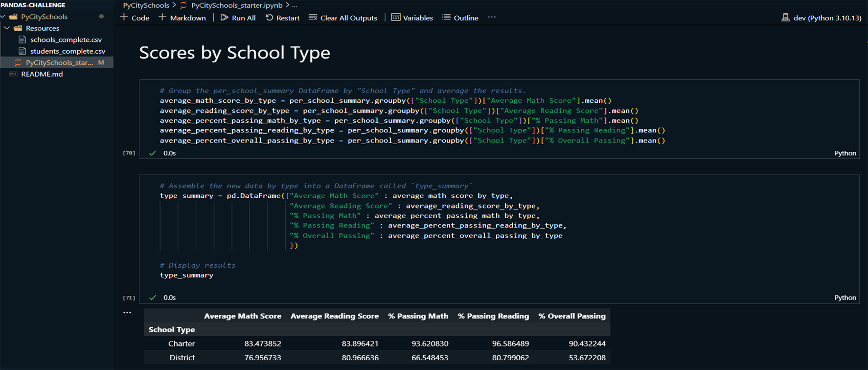Image resolution: width=868 pixels, height=370 pixels.
Task: Select PyCitySchools_starter notebook in explorer
Action: 59,62
